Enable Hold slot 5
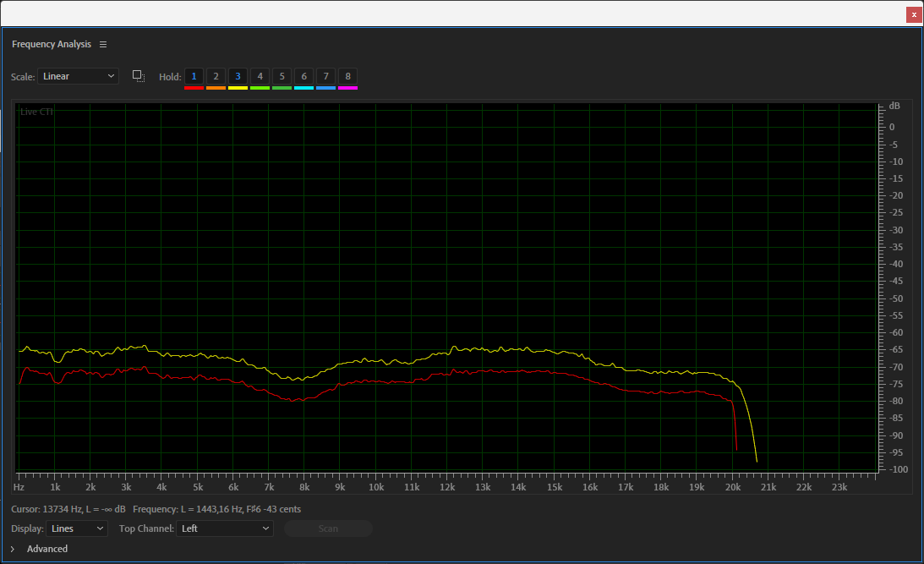 (x=282, y=76)
